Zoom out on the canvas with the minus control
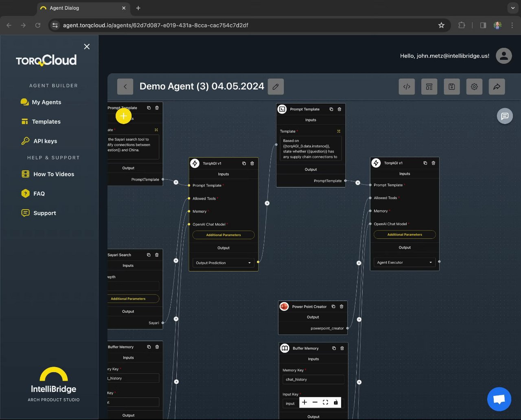Image resolution: width=521 pixels, height=420 pixels. pyautogui.click(x=315, y=402)
